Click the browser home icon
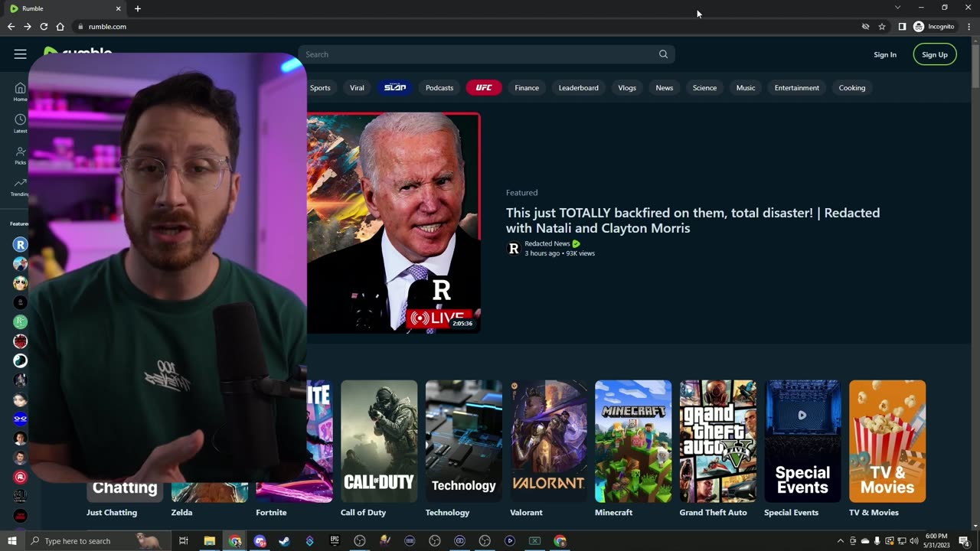 60,27
